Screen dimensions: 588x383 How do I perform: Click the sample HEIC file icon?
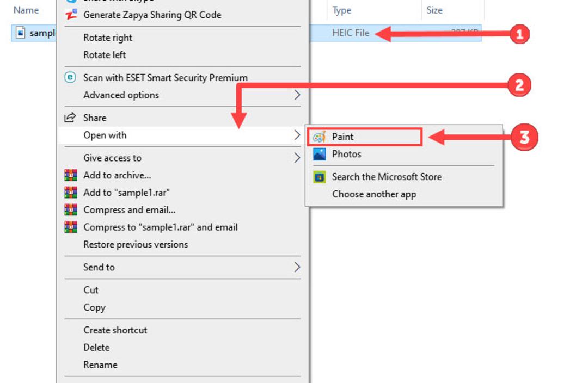pyautogui.click(x=21, y=33)
